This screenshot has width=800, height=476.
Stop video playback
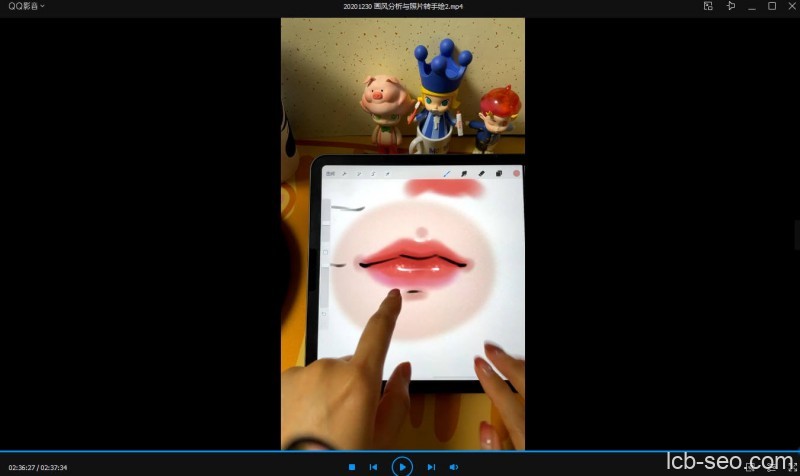[x=352, y=467]
